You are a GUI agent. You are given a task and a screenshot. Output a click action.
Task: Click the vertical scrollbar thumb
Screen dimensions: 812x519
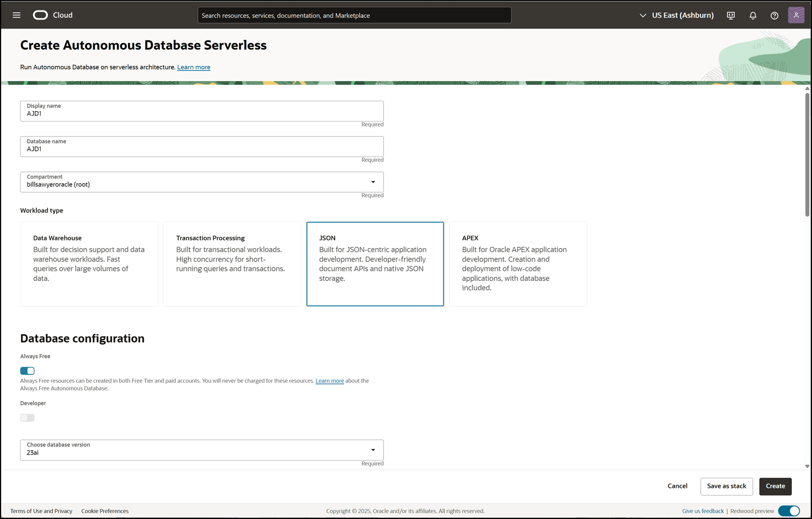(807, 154)
